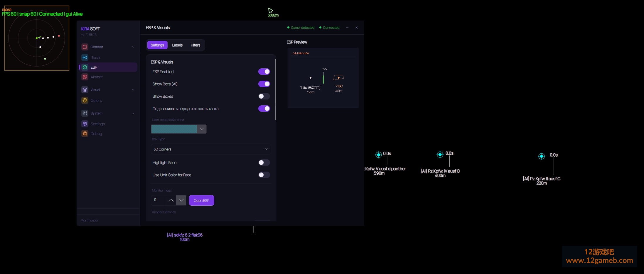The width and height of the screenshot is (644, 274).
Task: Click the Connected status text in title bar
Action: tap(331, 28)
